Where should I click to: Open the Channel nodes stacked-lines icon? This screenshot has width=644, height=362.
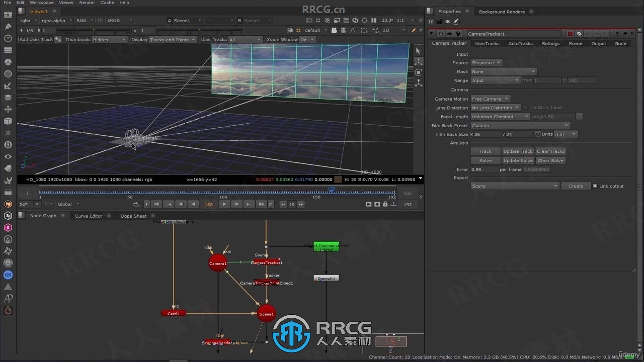tap(8, 50)
